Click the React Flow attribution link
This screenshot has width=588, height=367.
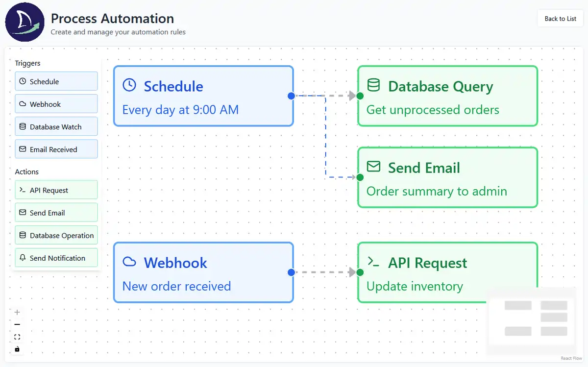[x=571, y=358]
